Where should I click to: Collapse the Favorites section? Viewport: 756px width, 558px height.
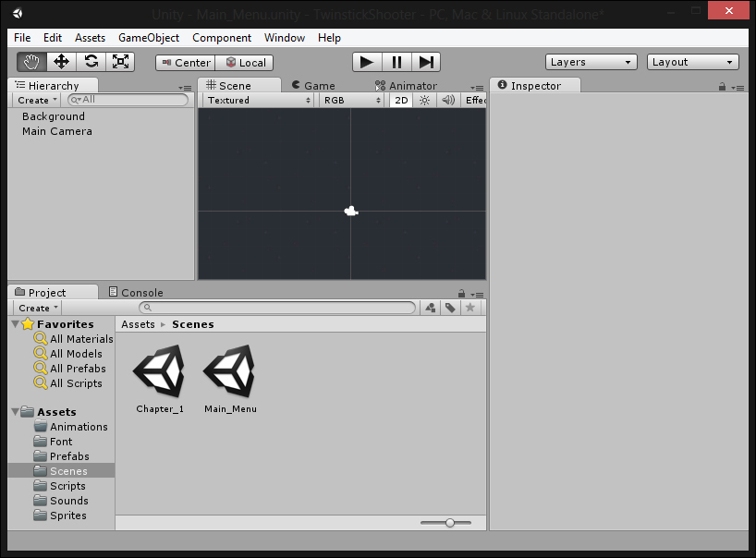point(15,324)
